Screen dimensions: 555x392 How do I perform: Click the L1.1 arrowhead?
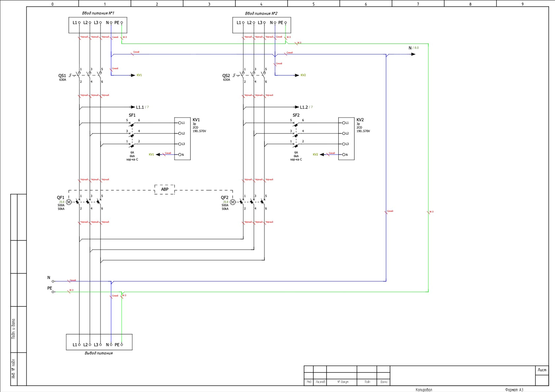click(x=133, y=107)
